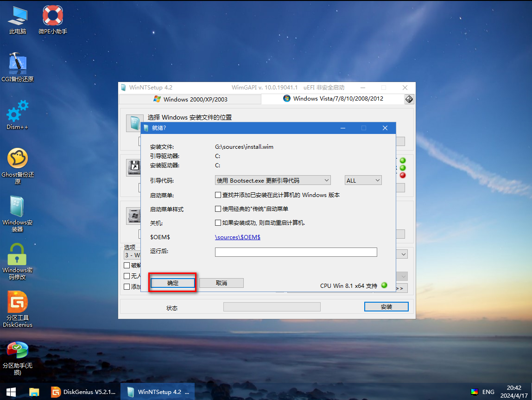Launch the 分区工具 DiskGenius desktop icon
The image size is (532, 400).
17,310
